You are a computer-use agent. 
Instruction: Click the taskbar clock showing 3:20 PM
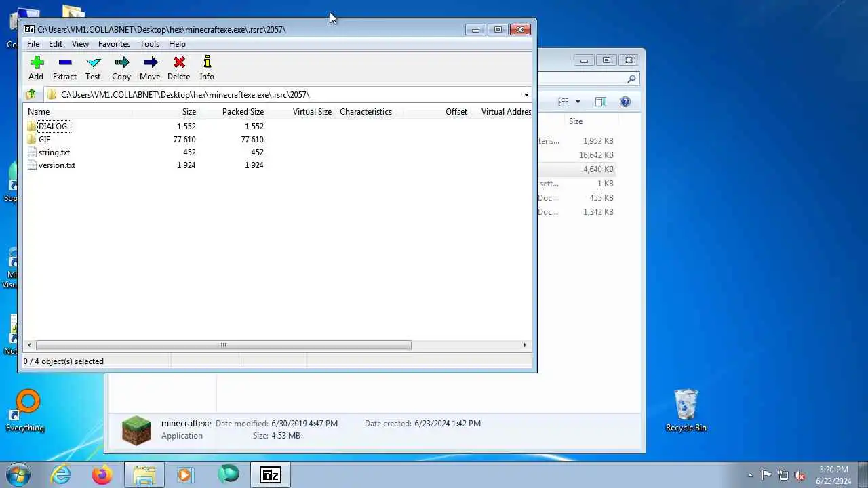pos(833,475)
